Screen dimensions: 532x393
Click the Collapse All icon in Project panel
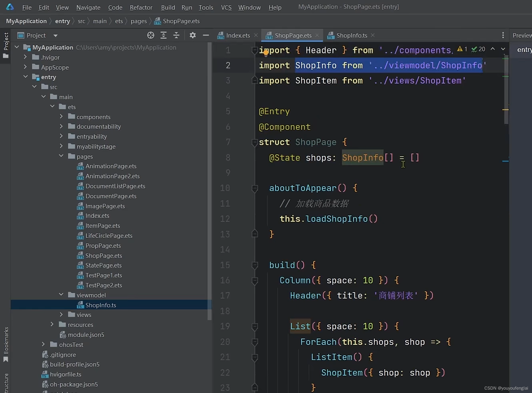[176, 35]
